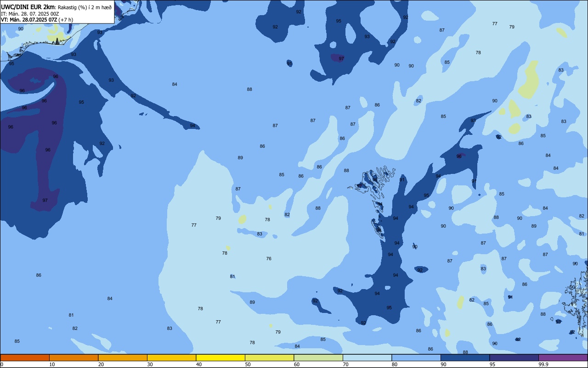Image resolution: width=588 pixels, height=368 pixels.
Task: Click the 90–95 dark blue legend swatch
Action: 465,357
